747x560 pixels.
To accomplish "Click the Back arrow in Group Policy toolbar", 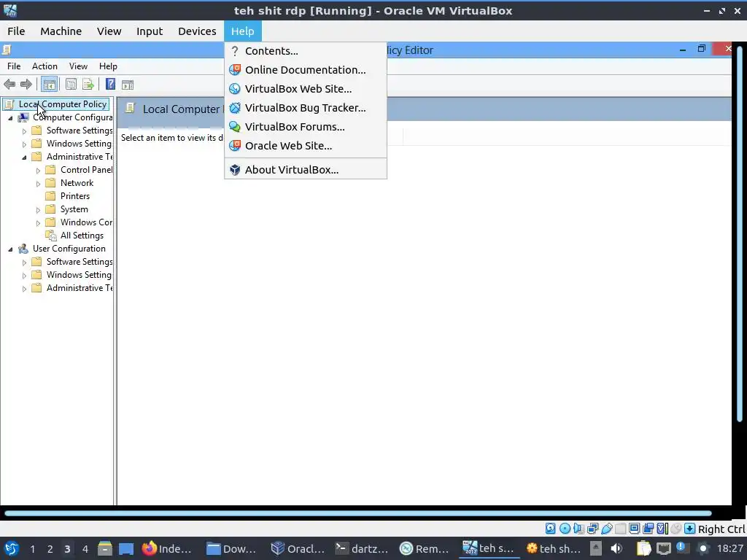I will pos(9,85).
